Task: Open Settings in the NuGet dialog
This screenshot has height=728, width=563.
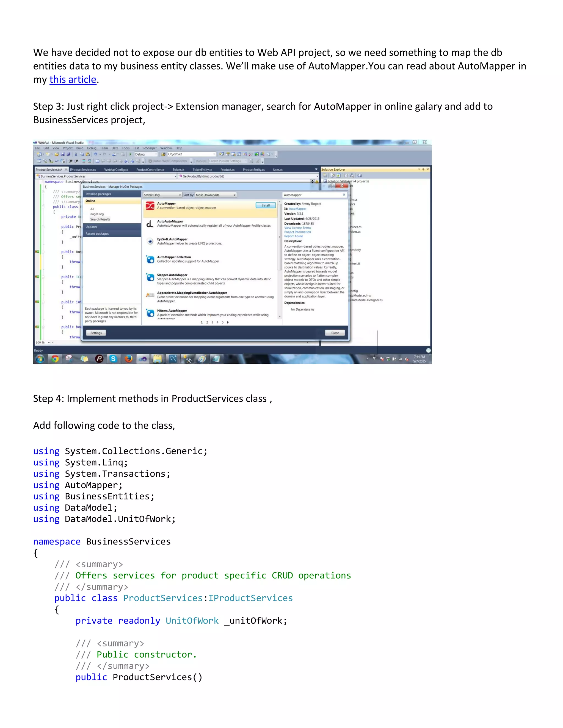Action: tap(96, 333)
